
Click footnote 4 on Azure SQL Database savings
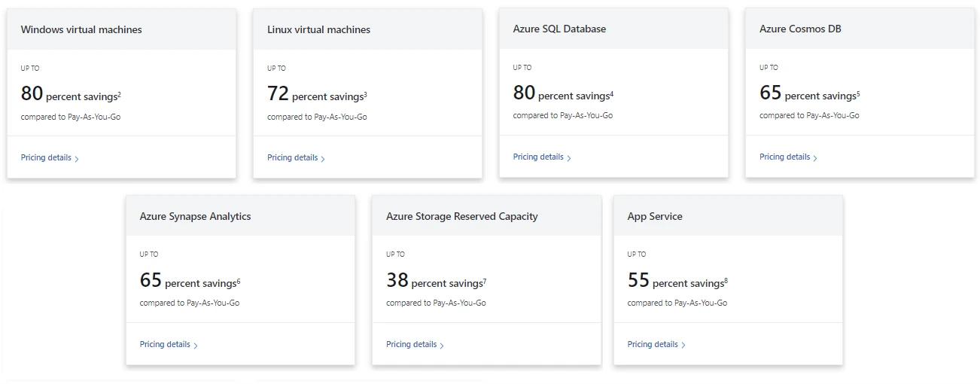[611, 93]
